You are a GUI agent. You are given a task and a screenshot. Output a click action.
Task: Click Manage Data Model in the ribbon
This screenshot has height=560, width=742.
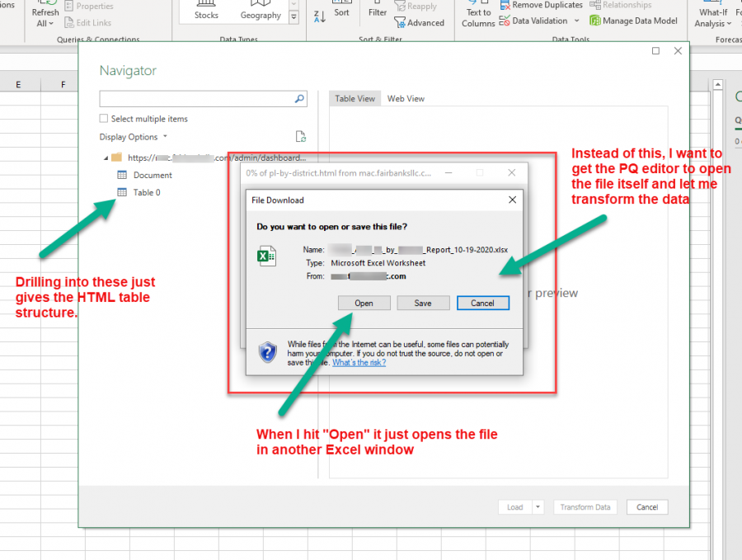(633, 21)
